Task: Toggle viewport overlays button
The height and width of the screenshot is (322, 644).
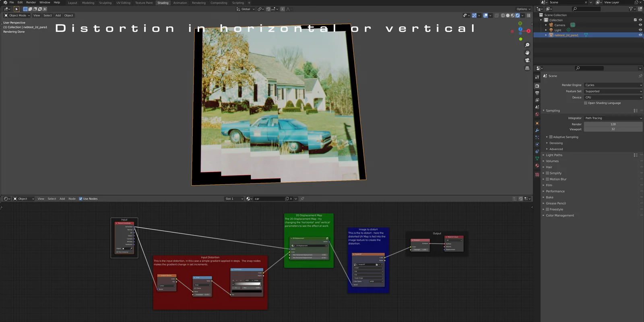Action: coord(485,15)
